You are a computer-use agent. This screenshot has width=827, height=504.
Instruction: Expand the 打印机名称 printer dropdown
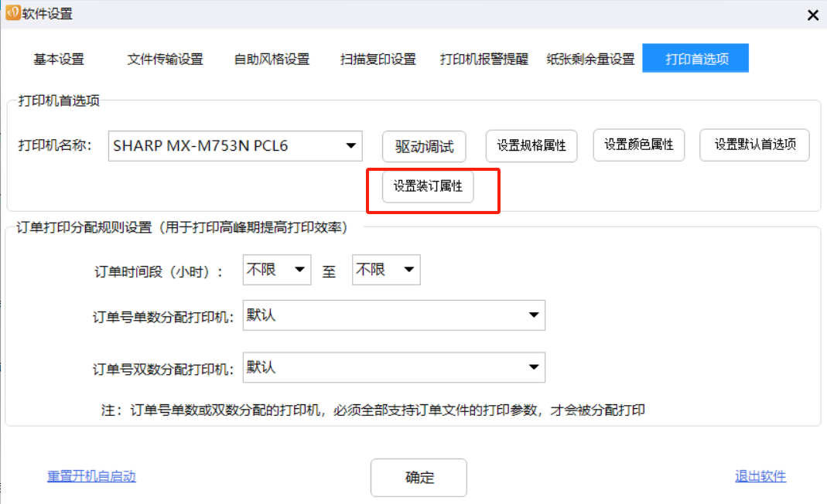coord(235,145)
